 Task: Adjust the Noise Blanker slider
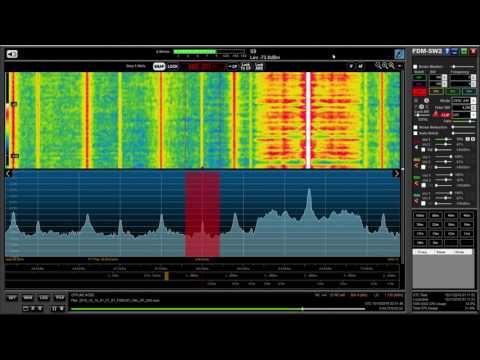pyautogui.click(x=463, y=67)
